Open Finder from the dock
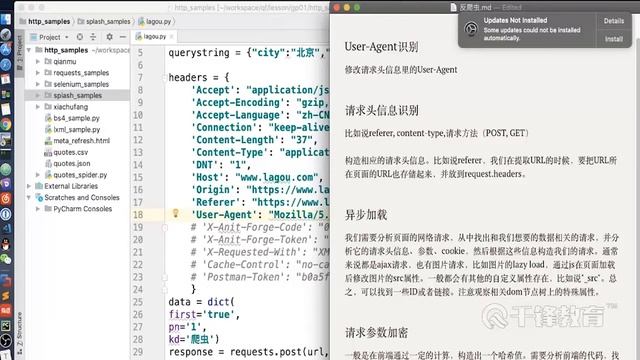 coord(6,19)
